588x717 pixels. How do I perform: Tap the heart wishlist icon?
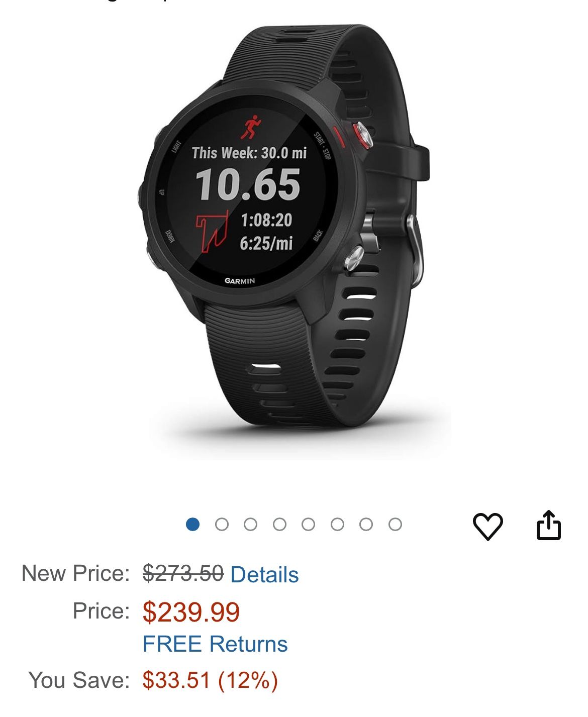click(487, 526)
